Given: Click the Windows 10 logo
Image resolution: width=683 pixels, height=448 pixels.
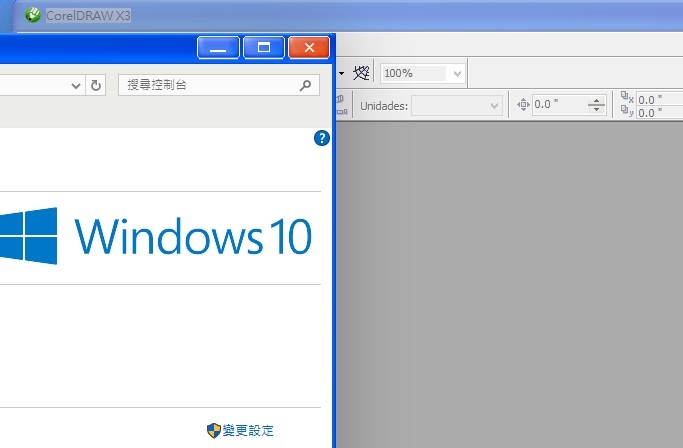Looking at the screenshot, I should [x=156, y=236].
